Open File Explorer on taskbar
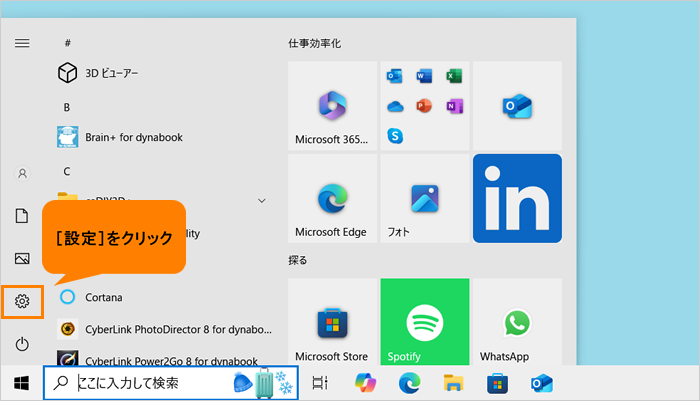This screenshot has width=700, height=401. click(x=454, y=383)
